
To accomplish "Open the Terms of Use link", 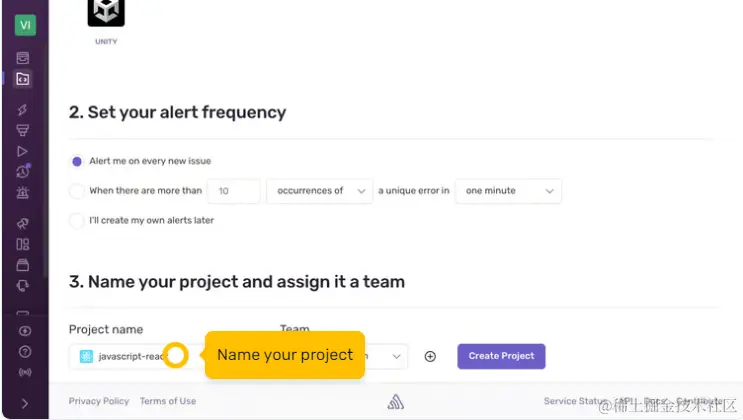I will click(x=168, y=401).
